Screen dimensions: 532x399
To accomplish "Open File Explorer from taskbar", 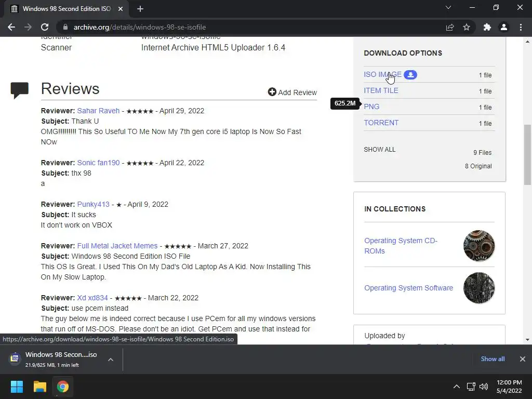I will pyautogui.click(x=39, y=387).
